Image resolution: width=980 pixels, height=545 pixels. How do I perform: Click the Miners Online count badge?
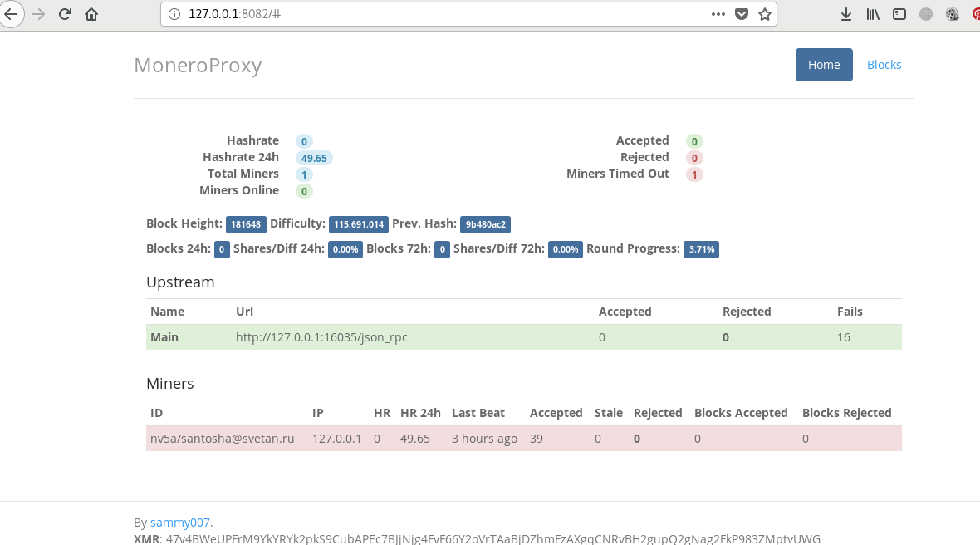point(304,191)
